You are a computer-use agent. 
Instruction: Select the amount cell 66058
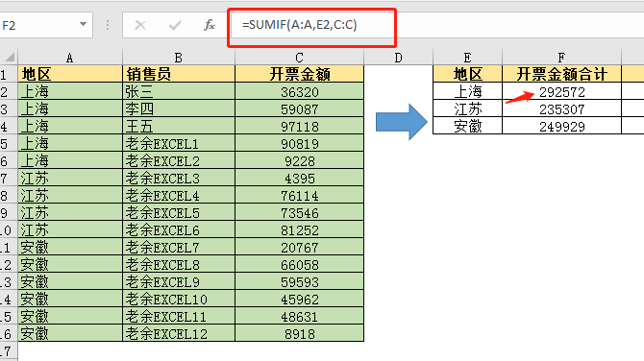pyautogui.click(x=299, y=264)
